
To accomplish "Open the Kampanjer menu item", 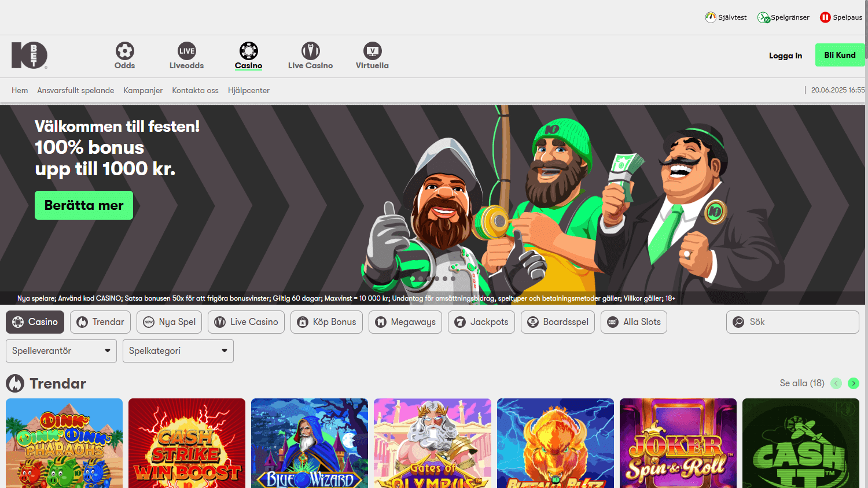I will 143,90.
